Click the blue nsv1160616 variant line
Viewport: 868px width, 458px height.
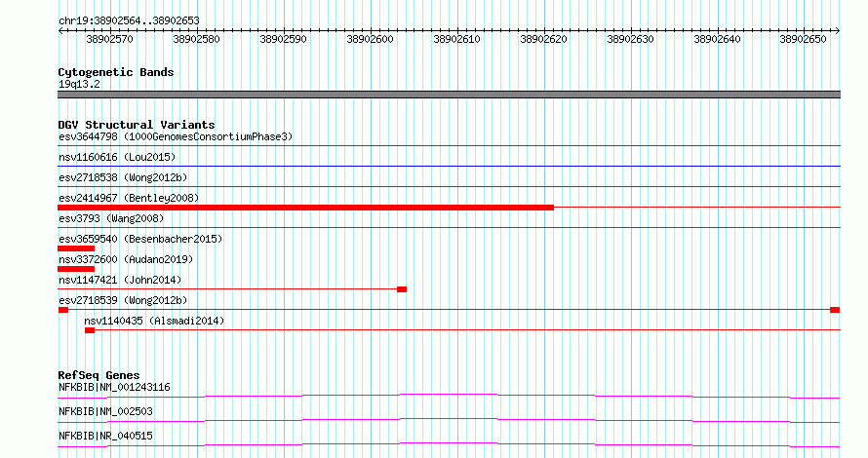click(x=449, y=166)
